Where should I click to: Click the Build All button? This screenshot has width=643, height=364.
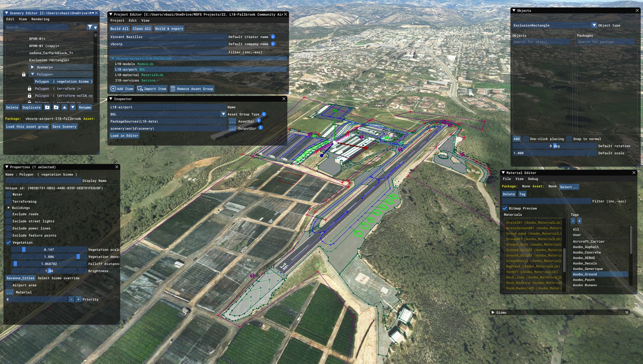[119, 28]
